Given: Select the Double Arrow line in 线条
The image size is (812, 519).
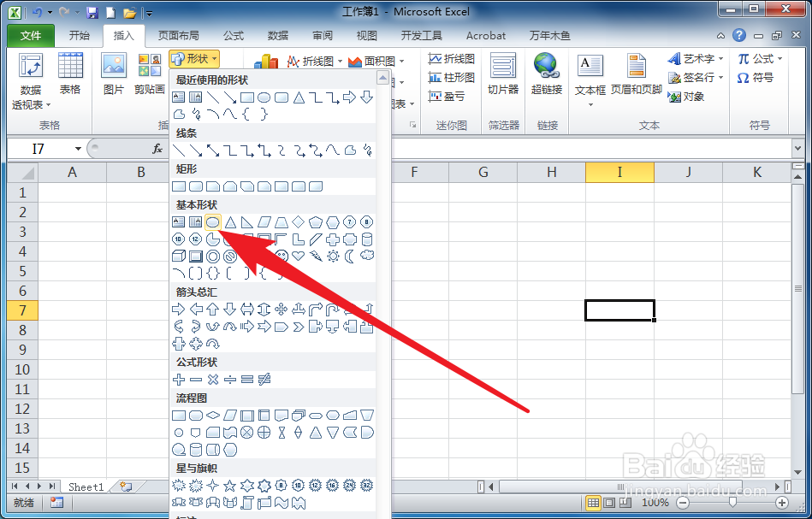Looking at the screenshot, I should tap(213, 150).
